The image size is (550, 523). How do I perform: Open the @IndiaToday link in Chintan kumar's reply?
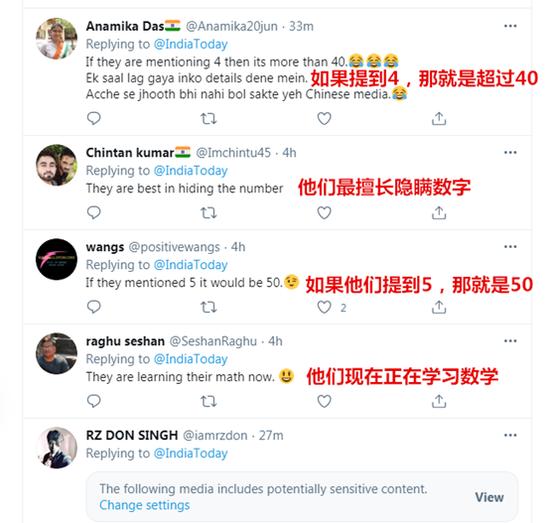pos(190,171)
